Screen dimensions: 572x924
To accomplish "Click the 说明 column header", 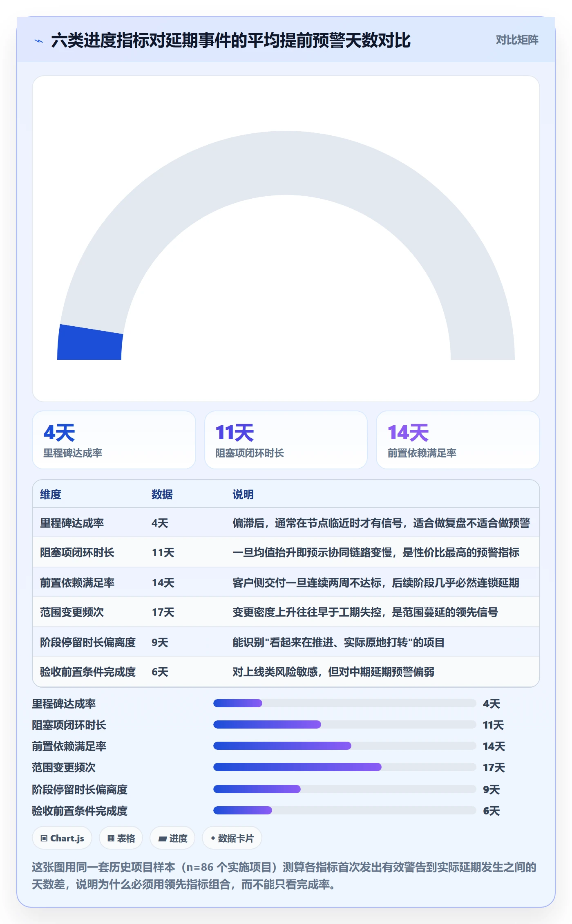I will click(x=243, y=494).
